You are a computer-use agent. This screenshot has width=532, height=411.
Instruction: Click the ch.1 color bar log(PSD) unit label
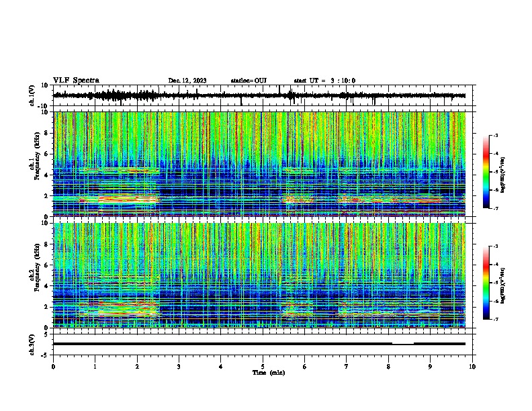pyautogui.click(x=503, y=175)
